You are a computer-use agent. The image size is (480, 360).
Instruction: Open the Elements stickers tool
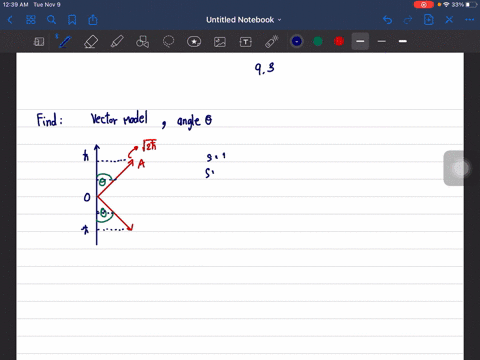point(194,42)
